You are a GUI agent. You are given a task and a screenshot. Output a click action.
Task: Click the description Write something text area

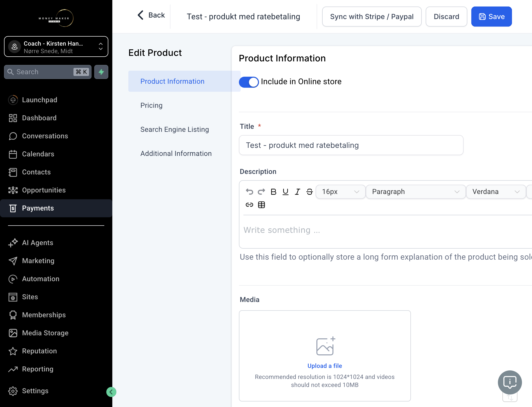coord(386,230)
